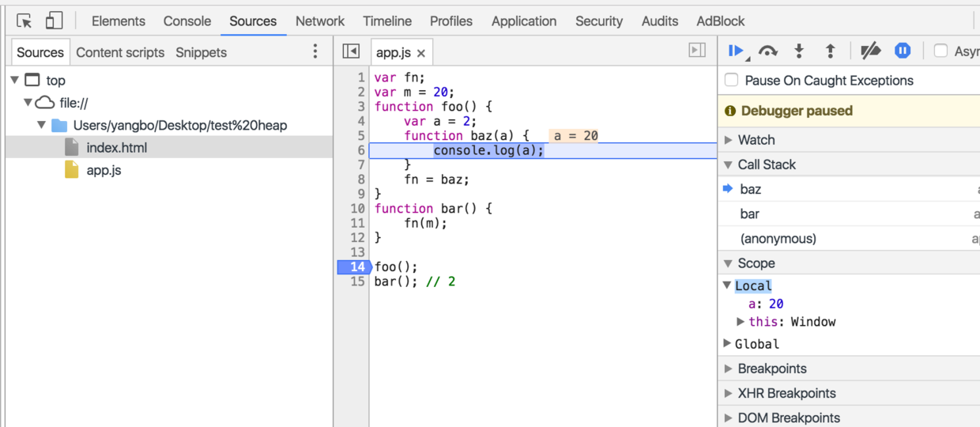The width and height of the screenshot is (980, 427).
Task: Open the Network panel
Action: click(320, 21)
